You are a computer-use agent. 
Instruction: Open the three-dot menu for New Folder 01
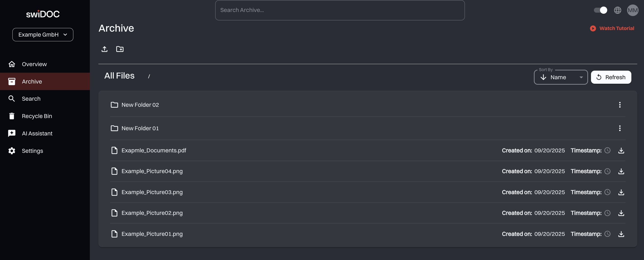[620, 128]
